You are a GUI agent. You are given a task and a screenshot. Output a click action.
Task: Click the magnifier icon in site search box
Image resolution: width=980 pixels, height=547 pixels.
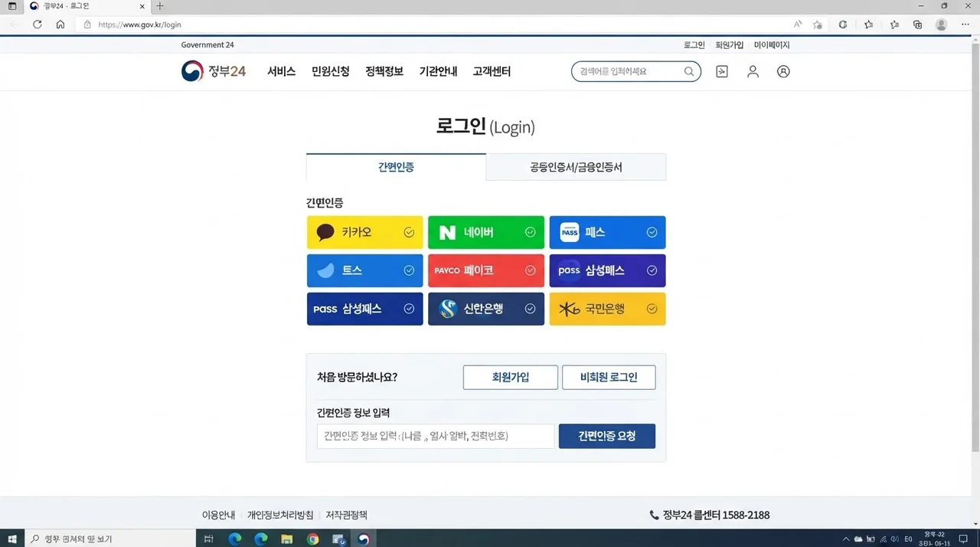tap(689, 71)
